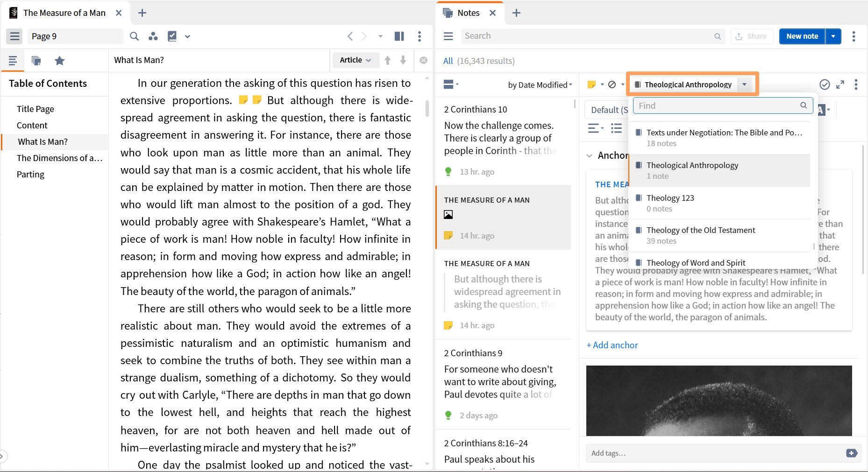
Task: Click the Notes search field
Action: pyautogui.click(x=592, y=36)
